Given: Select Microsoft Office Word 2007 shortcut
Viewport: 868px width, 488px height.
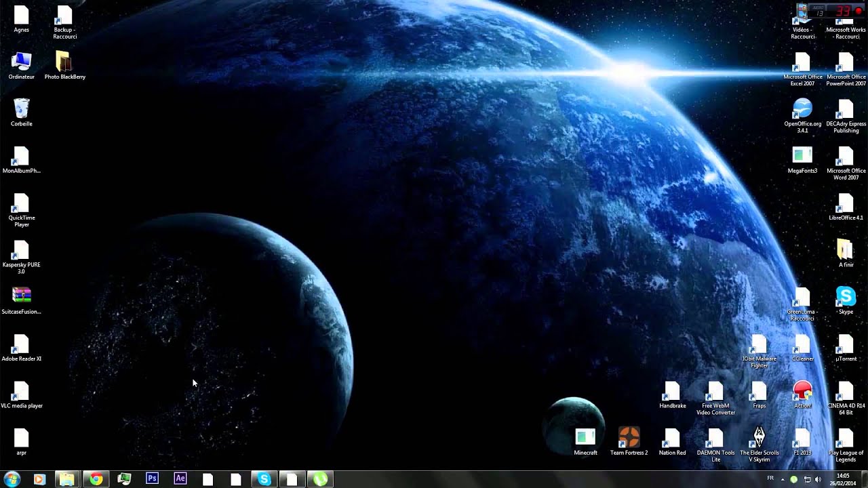Looking at the screenshot, I should 846,163.
